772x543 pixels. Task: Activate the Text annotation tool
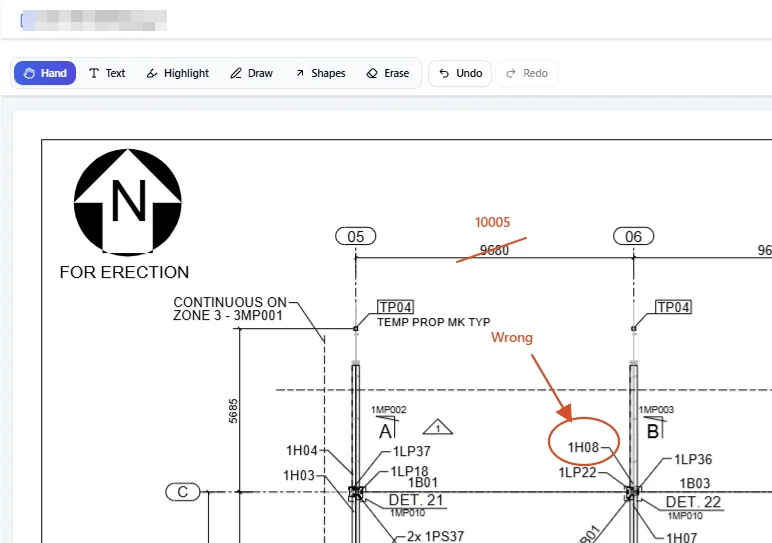coord(107,73)
